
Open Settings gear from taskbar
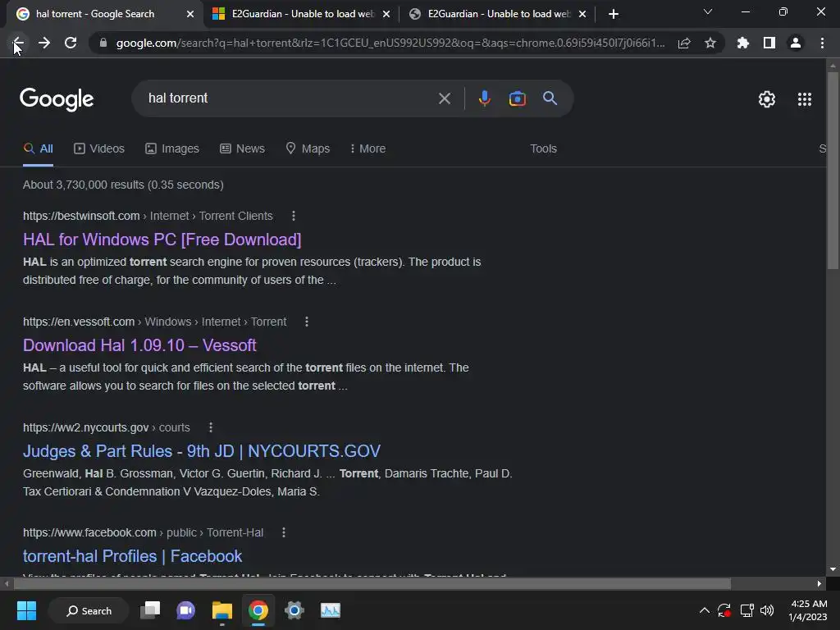(x=294, y=610)
